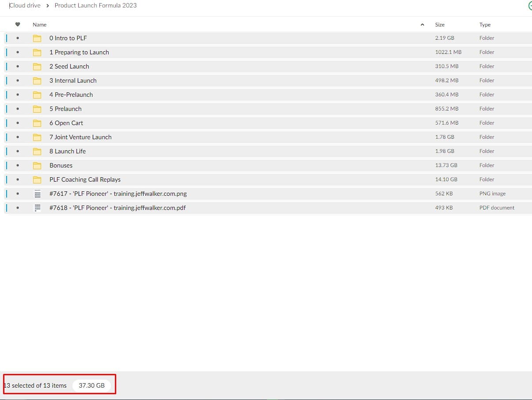Click the PDF document type cell
532x400 pixels.
tap(497, 208)
